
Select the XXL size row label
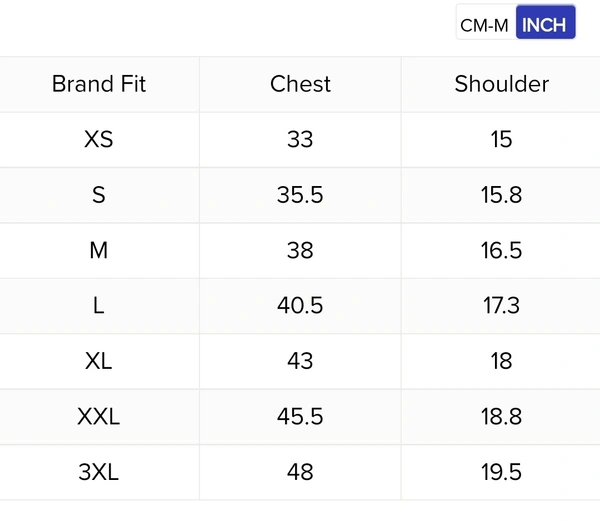(x=99, y=416)
